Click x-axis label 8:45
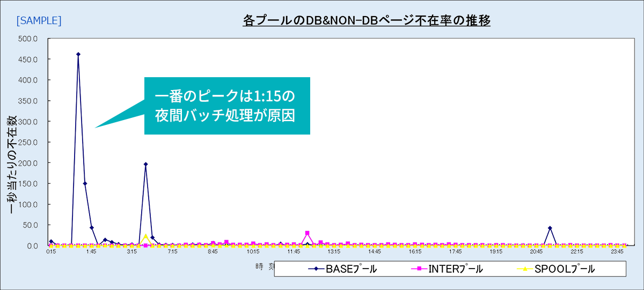 coord(213,251)
